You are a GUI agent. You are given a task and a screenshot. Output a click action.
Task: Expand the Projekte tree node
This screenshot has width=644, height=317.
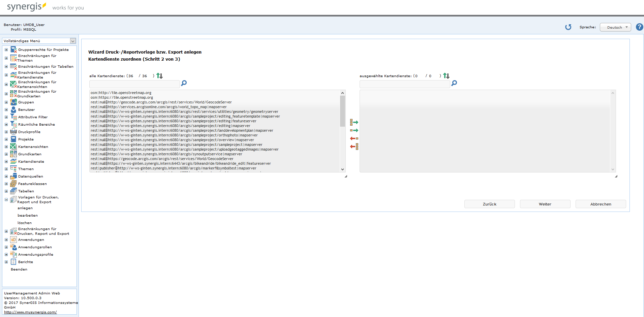tap(6, 139)
